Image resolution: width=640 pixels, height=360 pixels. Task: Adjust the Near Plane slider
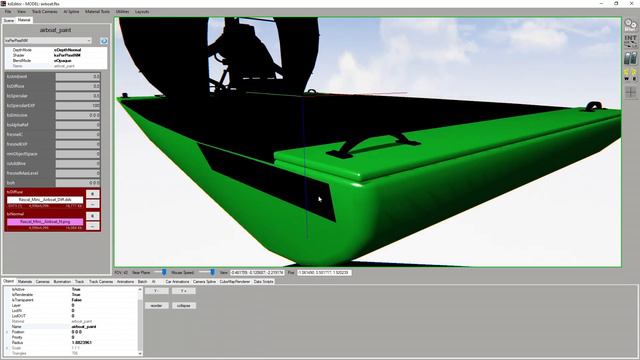[164, 272]
